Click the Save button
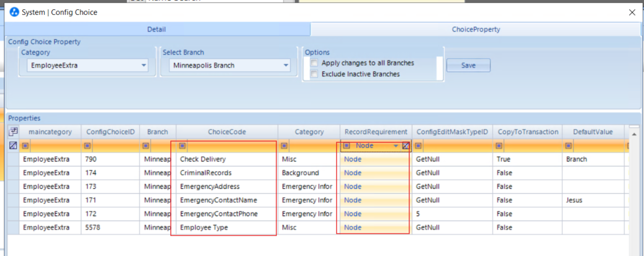 pos(468,65)
